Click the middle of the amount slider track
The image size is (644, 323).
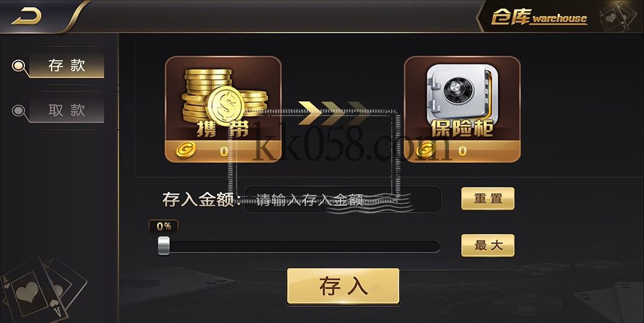coord(299,246)
